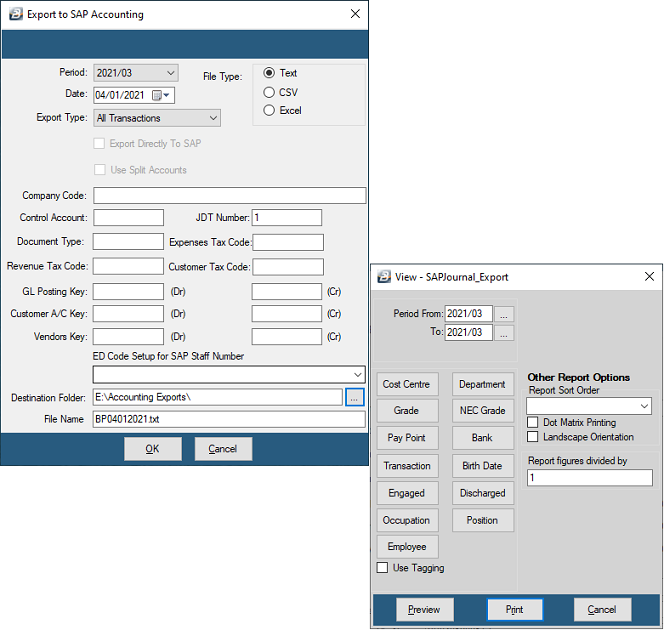Click the Print button
This screenshot has width=664, height=630.
tap(515, 610)
